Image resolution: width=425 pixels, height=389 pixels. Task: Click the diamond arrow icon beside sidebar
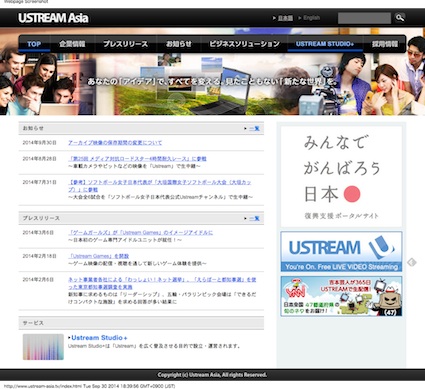(412, 262)
